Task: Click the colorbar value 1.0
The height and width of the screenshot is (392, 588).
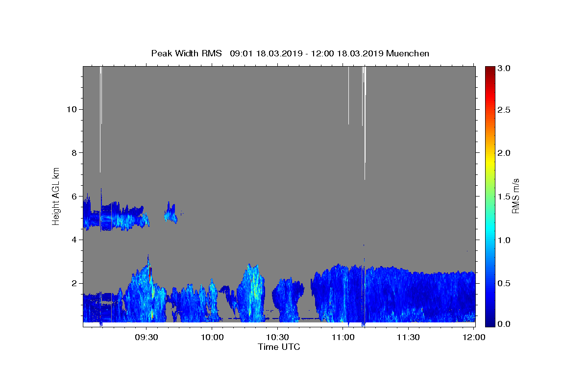Action: coord(504,240)
